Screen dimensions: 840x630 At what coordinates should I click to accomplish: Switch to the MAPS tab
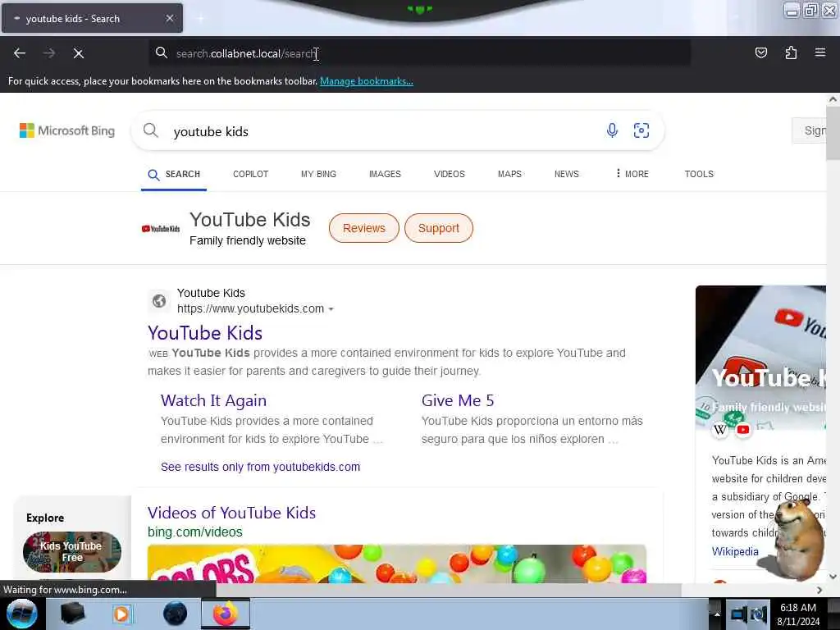tap(509, 174)
